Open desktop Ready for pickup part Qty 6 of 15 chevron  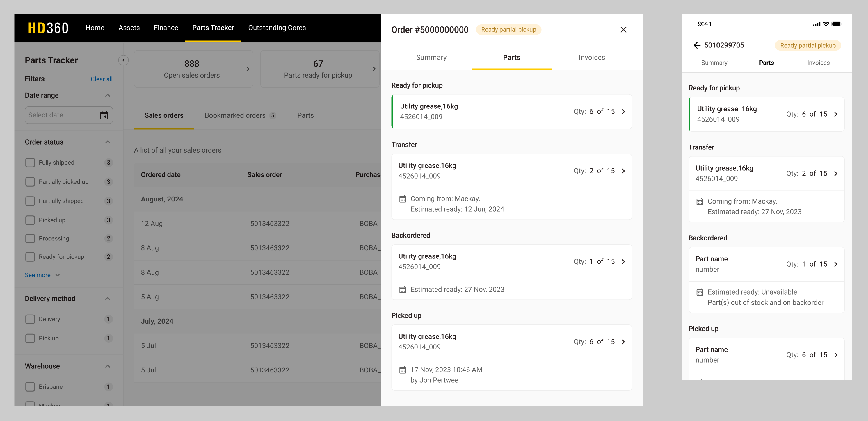(623, 112)
